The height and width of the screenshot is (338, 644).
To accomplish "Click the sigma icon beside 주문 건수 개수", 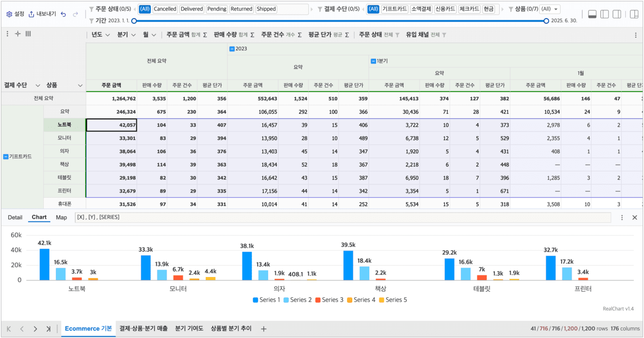I will (x=300, y=35).
